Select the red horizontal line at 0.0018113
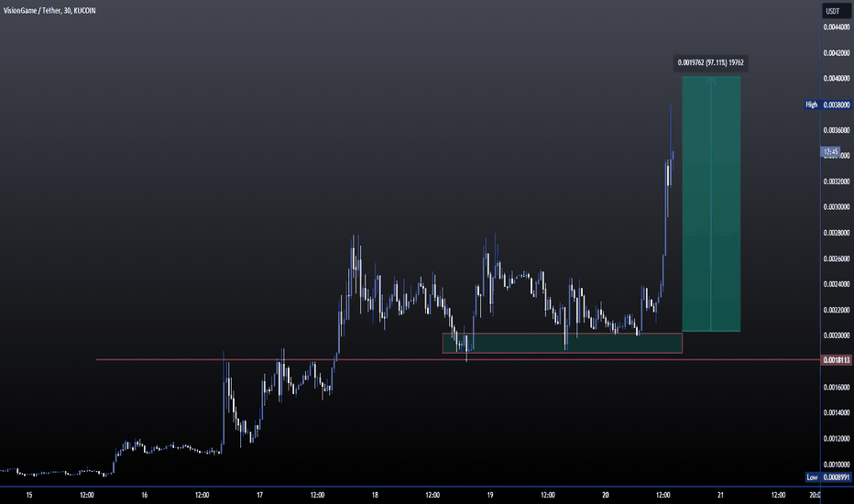This screenshot has width=854, height=504. click(x=457, y=359)
